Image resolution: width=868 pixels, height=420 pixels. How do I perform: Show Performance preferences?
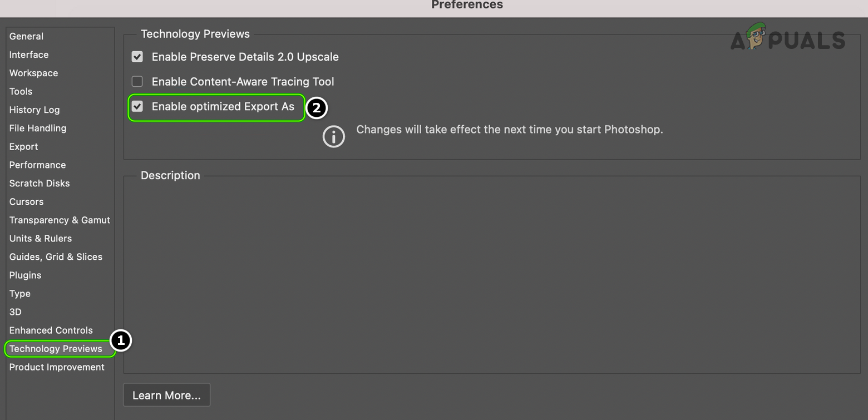37,165
